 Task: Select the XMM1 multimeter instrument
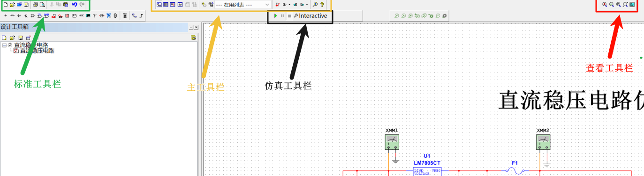pyautogui.click(x=392, y=141)
